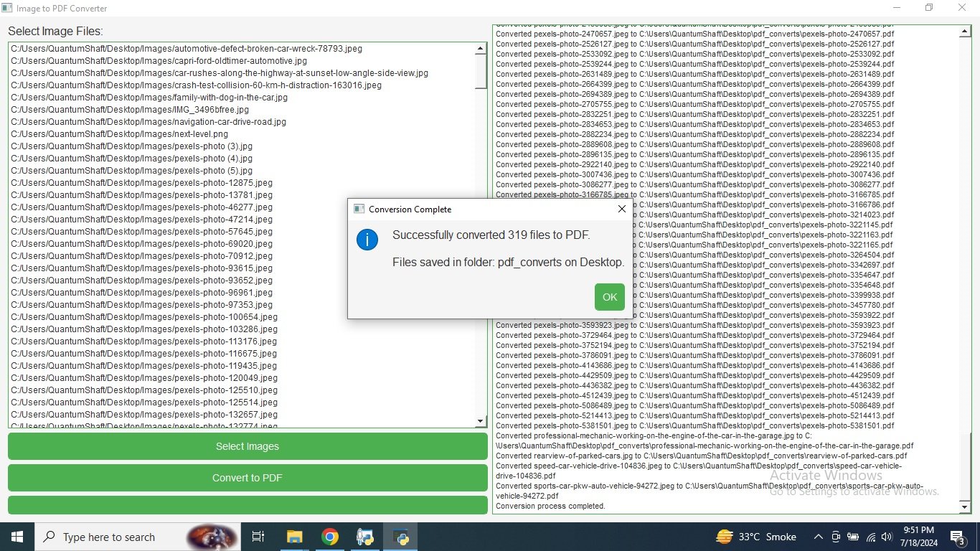Image resolution: width=980 pixels, height=551 pixels.
Task: Click the weather widget showing 33°C Smoke
Action: pos(756,537)
